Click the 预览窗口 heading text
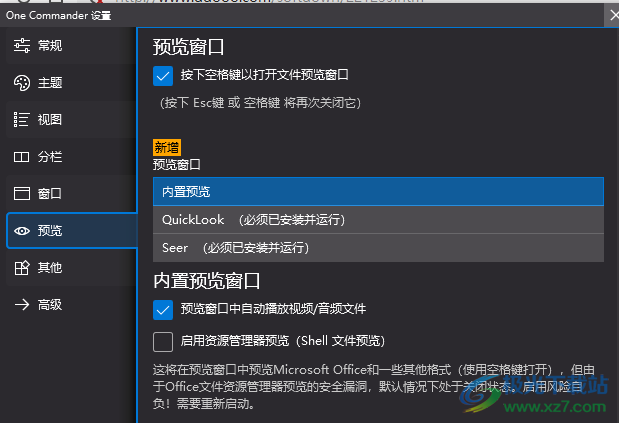This screenshot has width=619, height=423. coord(189,47)
